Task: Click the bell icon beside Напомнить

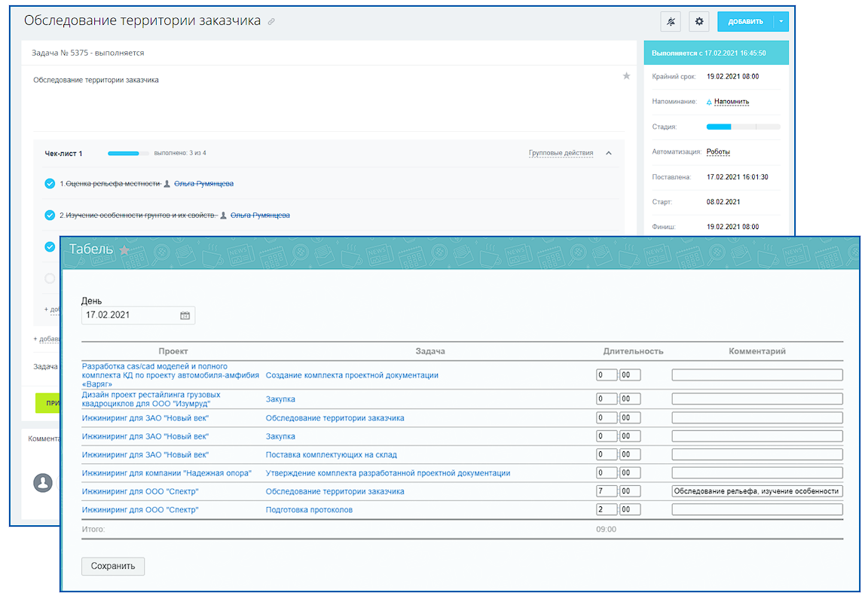Action: coord(709,102)
